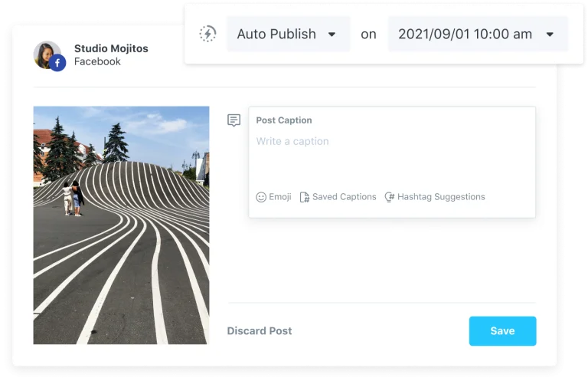Image resolution: width=588 pixels, height=381 pixels.
Task: Click Discard Post
Action: pos(260,331)
